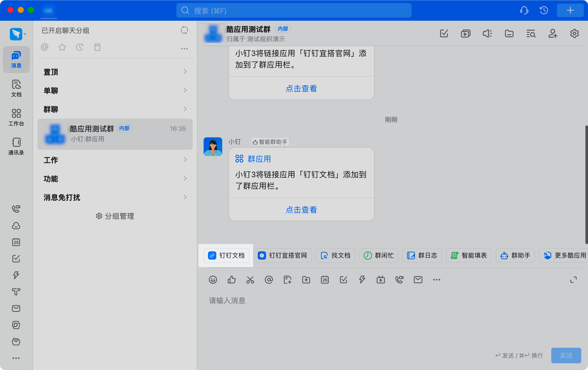588x370 pixels.
Task: Expand the message input box icon
Action: click(573, 280)
